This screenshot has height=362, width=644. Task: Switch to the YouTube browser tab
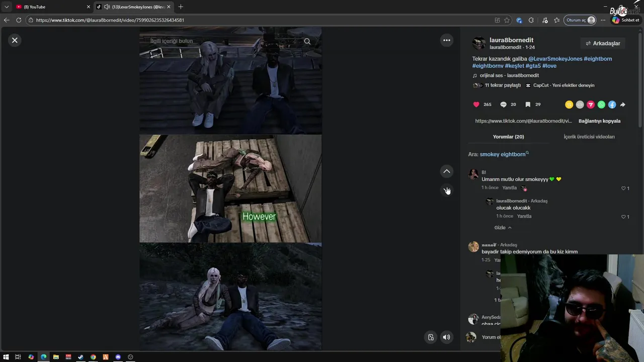[x=50, y=7]
